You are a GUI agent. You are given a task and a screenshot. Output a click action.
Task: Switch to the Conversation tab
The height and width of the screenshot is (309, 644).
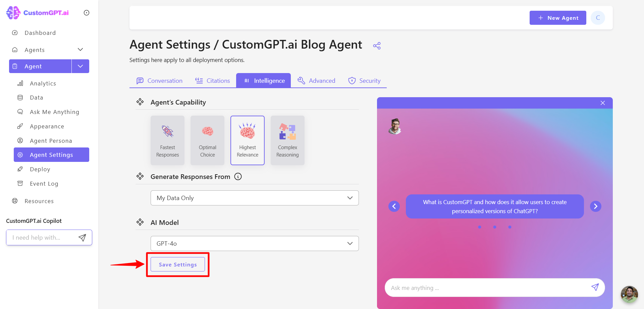[159, 81]
